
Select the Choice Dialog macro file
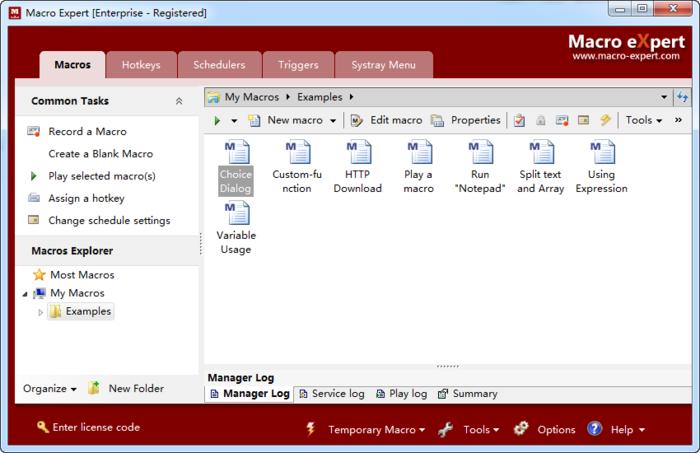pos(236,167)
